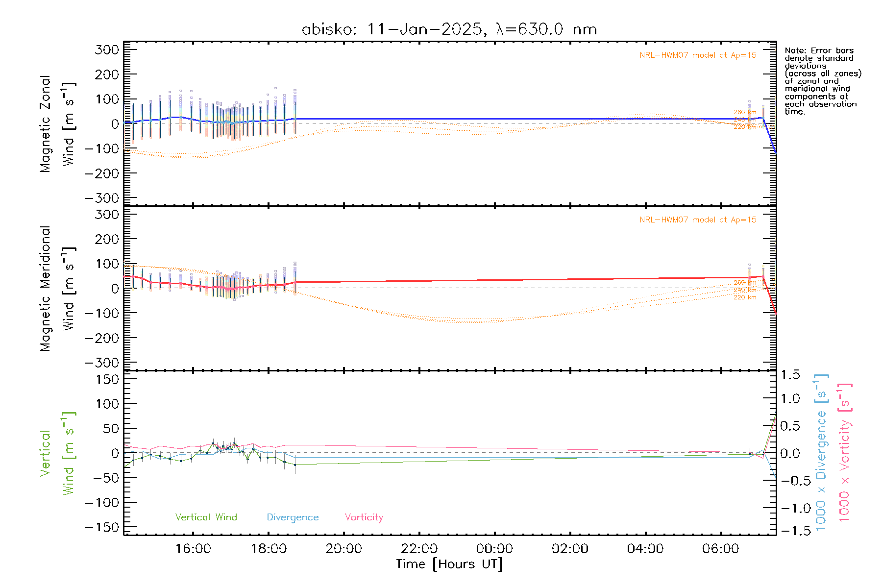This screenshot has width=882, height=588.
Task: Click the 00:00 time axis tick label
Action: click(494, 549)
